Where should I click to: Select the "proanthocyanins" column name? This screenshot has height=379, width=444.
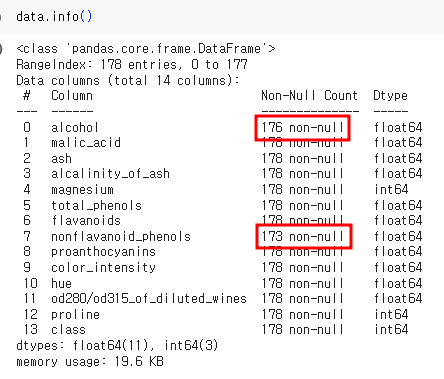[103, 252]
